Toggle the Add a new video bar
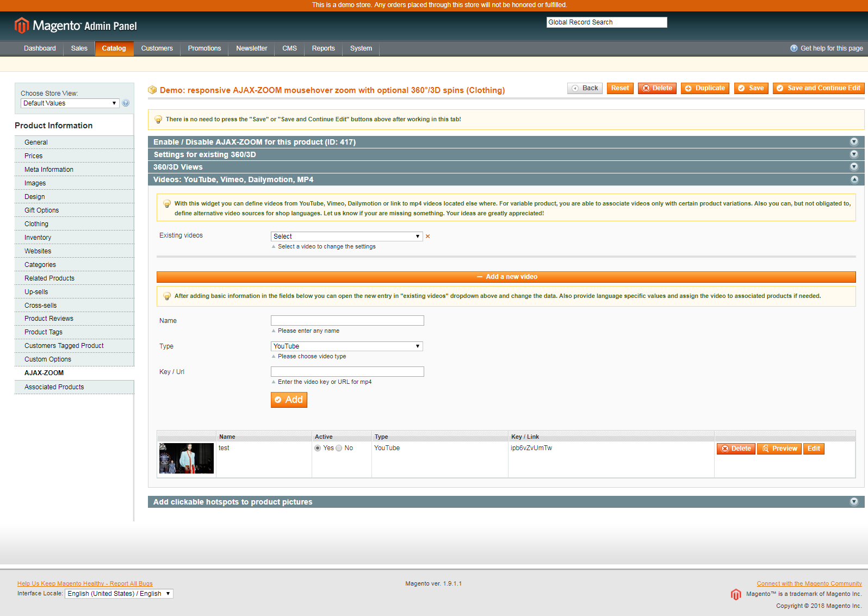 (506, 277)
